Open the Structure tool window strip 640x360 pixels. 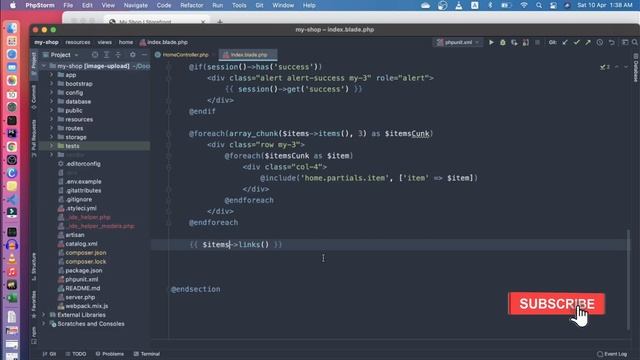click(x=34, y=267)
